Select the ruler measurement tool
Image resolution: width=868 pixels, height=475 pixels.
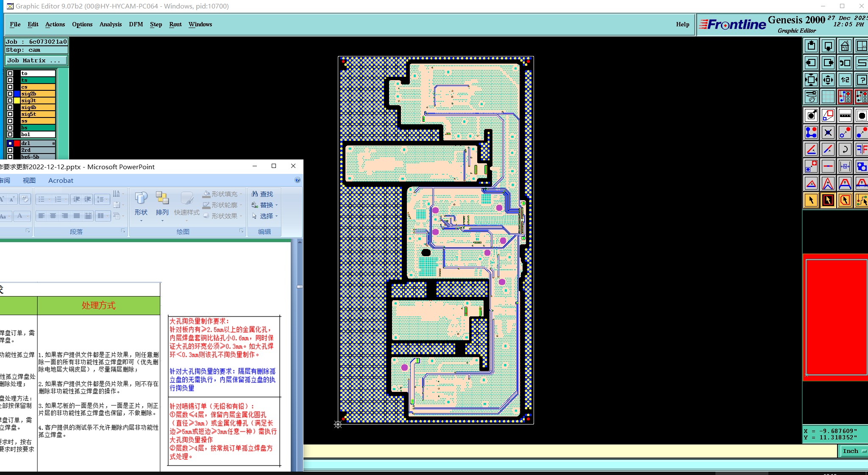pos(845,115)
